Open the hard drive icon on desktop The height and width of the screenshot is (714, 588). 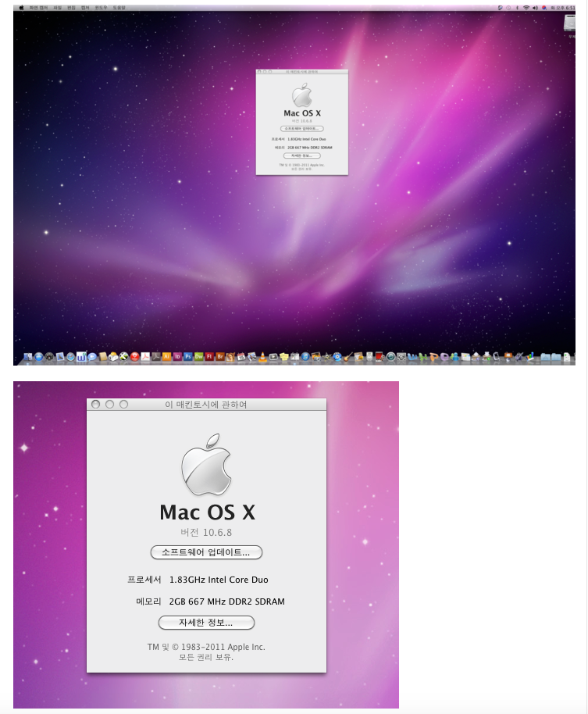coord(568,24)
